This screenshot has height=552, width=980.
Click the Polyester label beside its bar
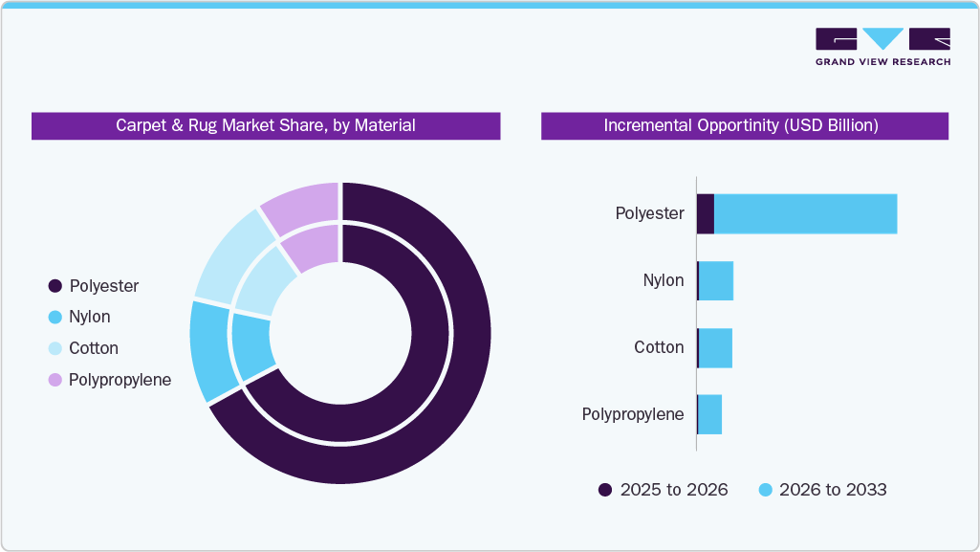coord(650,213)
